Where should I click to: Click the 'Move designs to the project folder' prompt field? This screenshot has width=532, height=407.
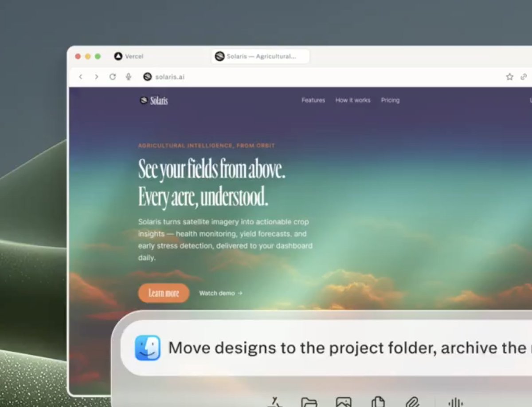coord(326,348)
